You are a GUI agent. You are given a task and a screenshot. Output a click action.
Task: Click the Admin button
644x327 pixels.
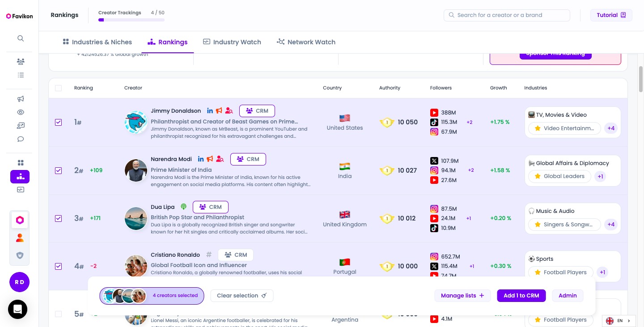(x=568, y=296)
